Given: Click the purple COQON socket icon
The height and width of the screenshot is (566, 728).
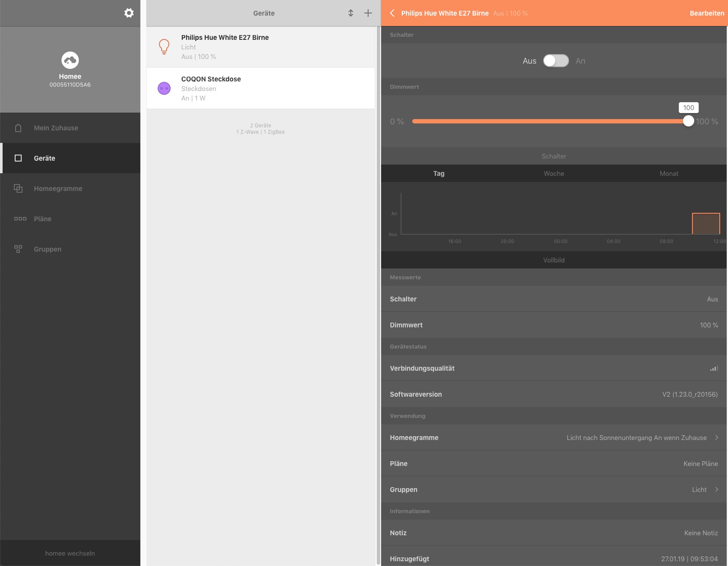Looking at the screenshot, I should (x=164, y=88).
